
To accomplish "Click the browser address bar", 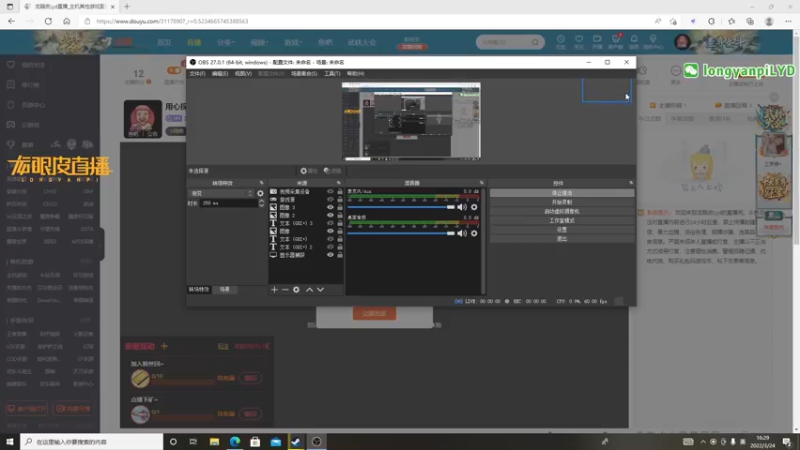I will [367, 21].
